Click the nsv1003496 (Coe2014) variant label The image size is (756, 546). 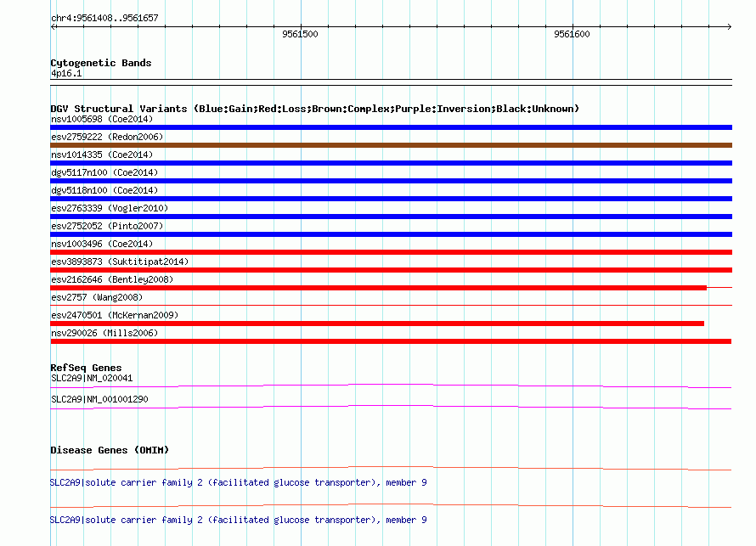102,244
